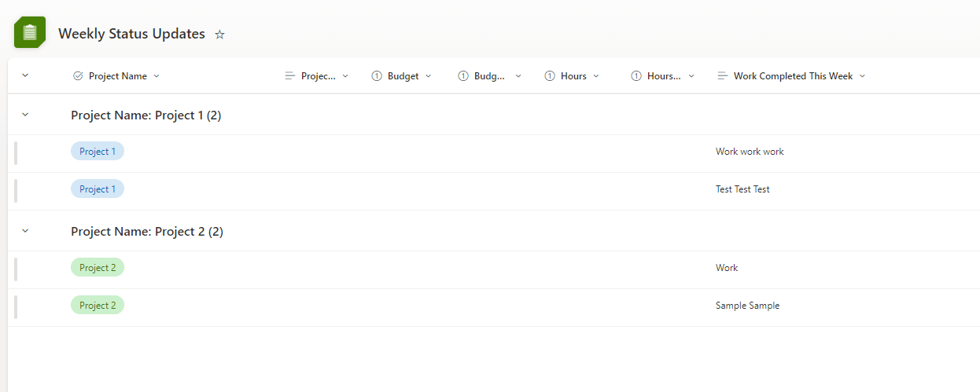Open the Budget column dropdown
980x392 pixels.
429,76
